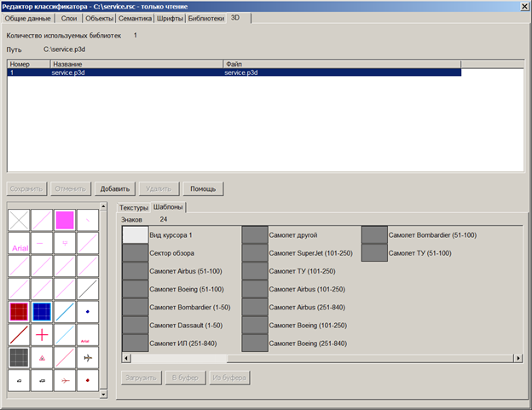532x410 pixels.
Task: Choose the blue grid pattern symbol
Action: 42,312
